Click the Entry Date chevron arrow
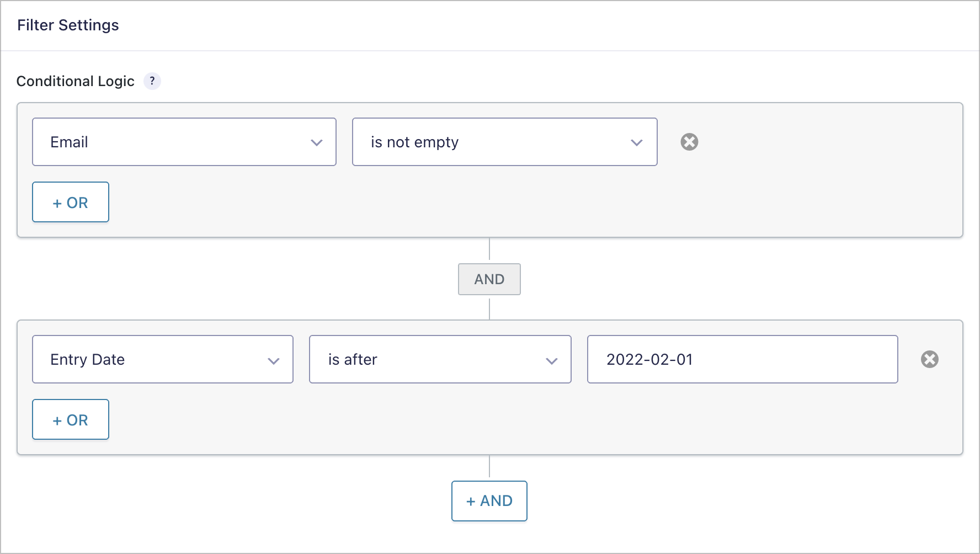 click(273, 361)
